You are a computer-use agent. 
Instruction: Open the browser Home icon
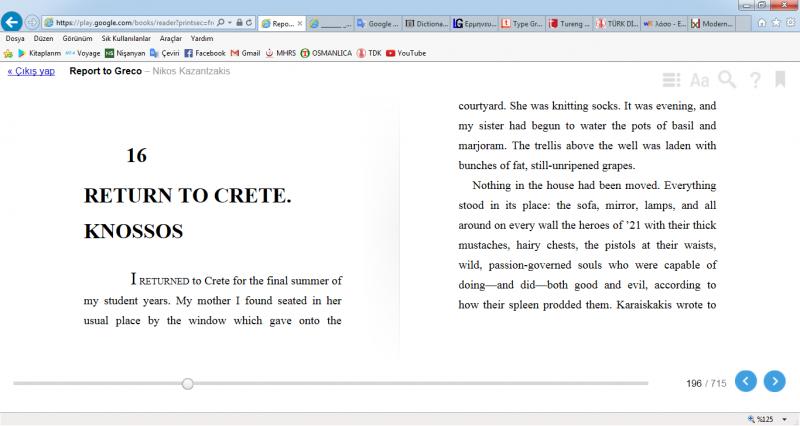pyautogui.click(x=762, y=22)
